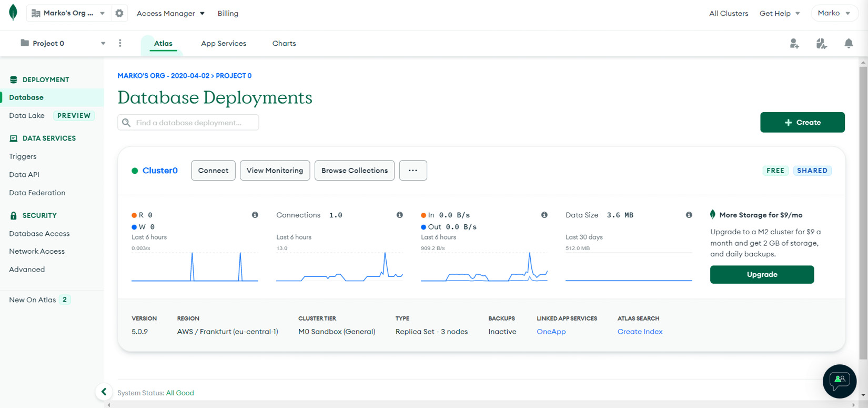Open project options three-dot menu
Screen dimensions: 868x408
[120, 43]
